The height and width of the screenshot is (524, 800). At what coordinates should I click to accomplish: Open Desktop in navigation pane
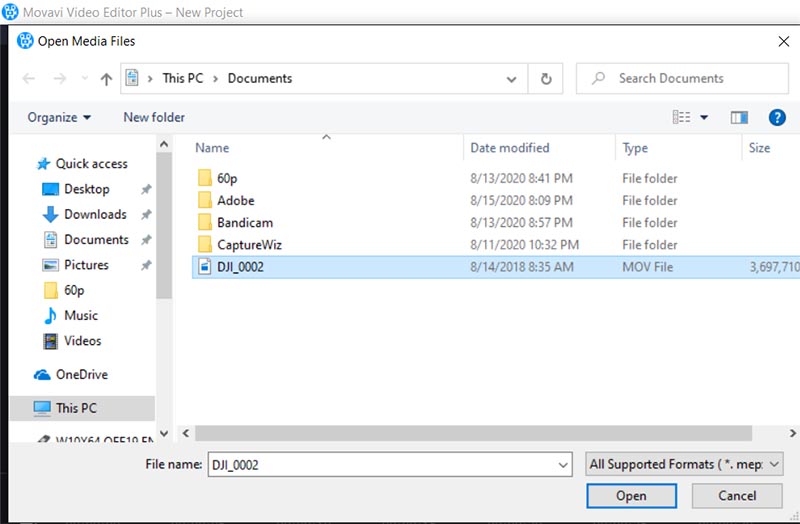76,189
